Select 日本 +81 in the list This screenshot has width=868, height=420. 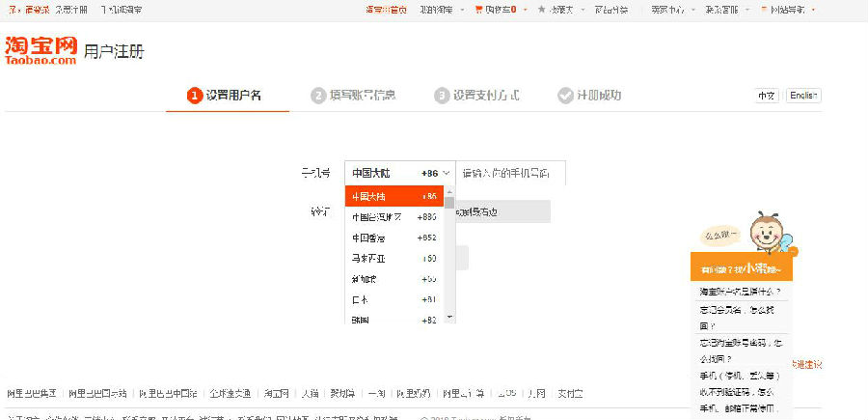point(394,299)
